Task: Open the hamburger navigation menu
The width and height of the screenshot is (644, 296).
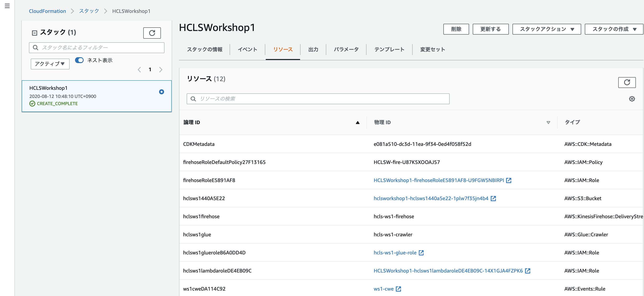Action: [7, 6]
